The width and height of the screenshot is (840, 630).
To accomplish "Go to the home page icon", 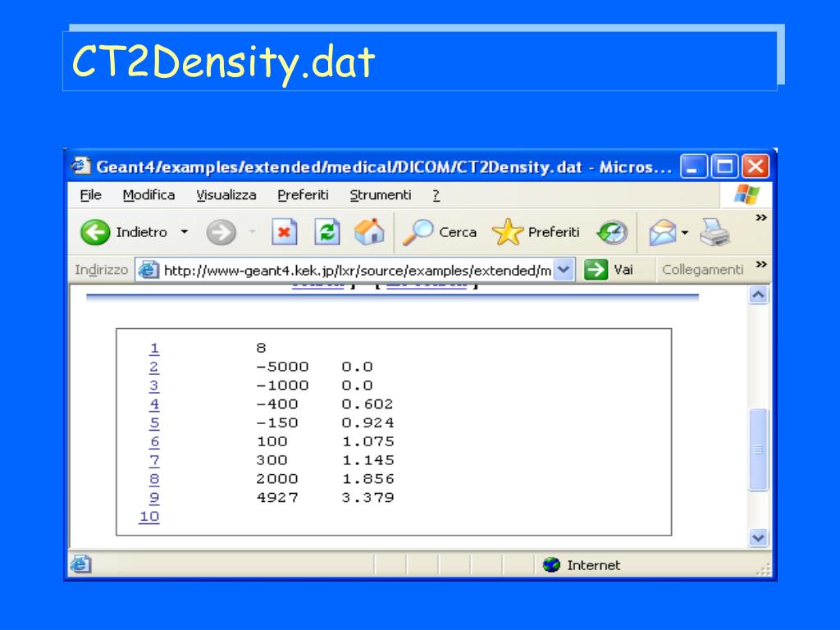I will tap(369, 232).
